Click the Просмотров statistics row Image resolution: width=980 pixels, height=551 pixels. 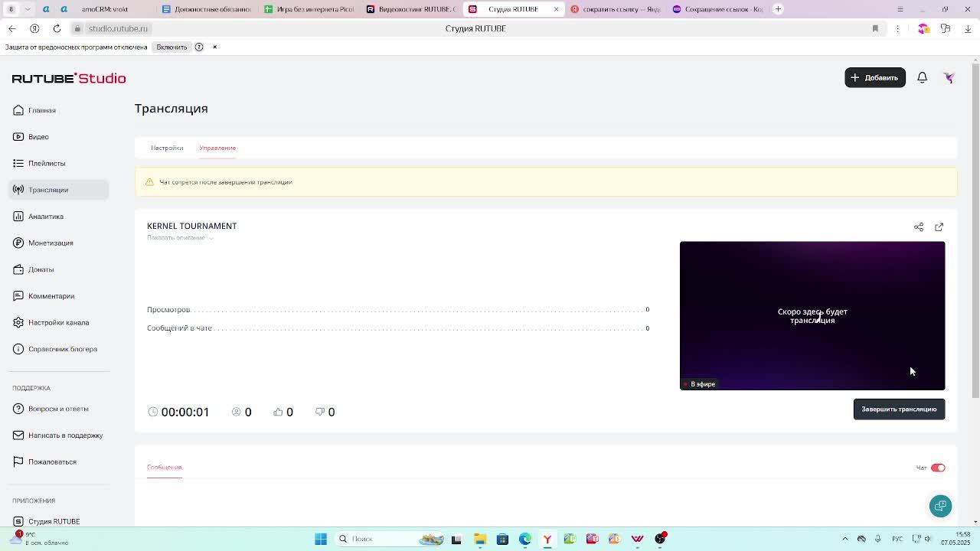(x=398, y=310)
